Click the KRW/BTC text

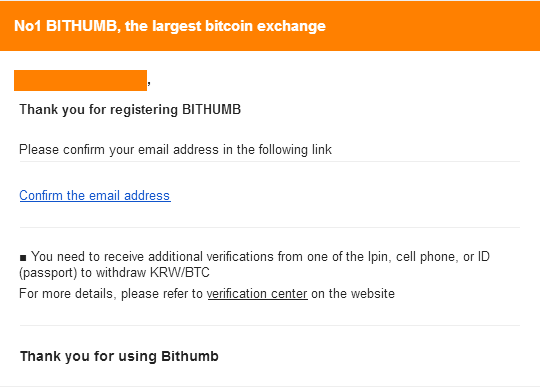tap(180, 273)
